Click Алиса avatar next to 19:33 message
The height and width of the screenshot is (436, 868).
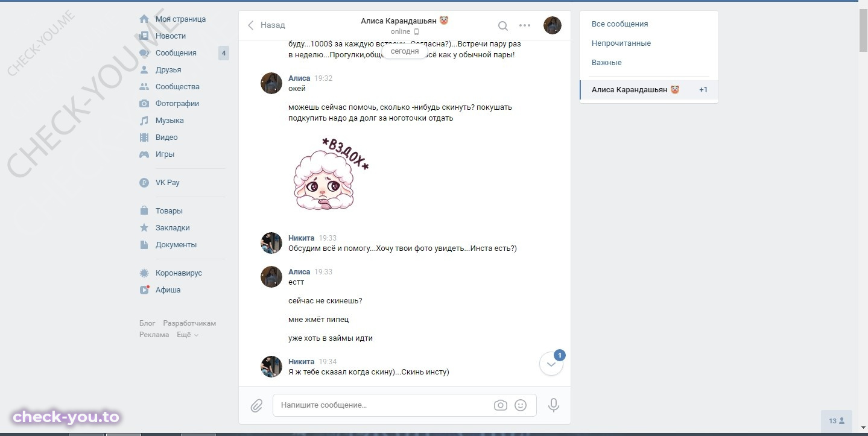pos(271,277)
